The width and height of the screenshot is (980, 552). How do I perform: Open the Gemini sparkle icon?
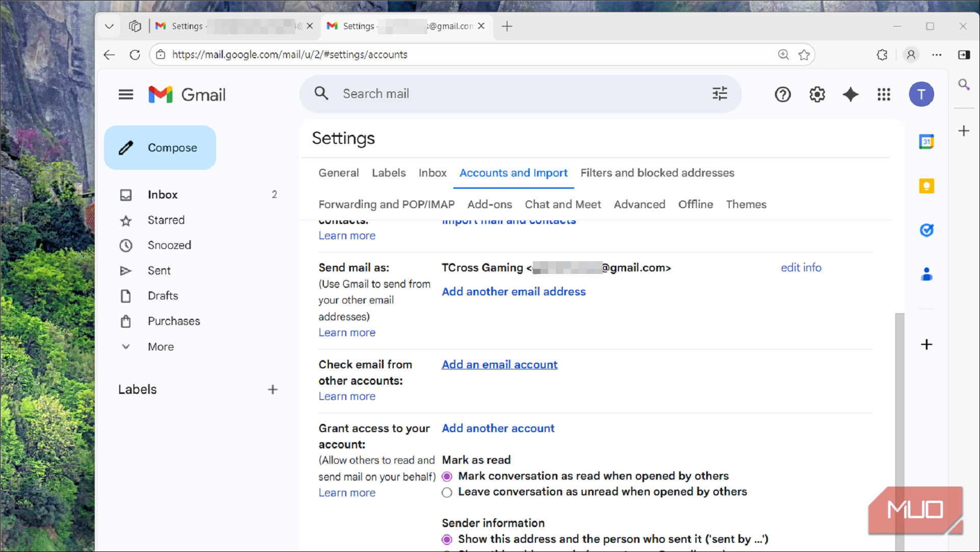(x=850, y=94)
